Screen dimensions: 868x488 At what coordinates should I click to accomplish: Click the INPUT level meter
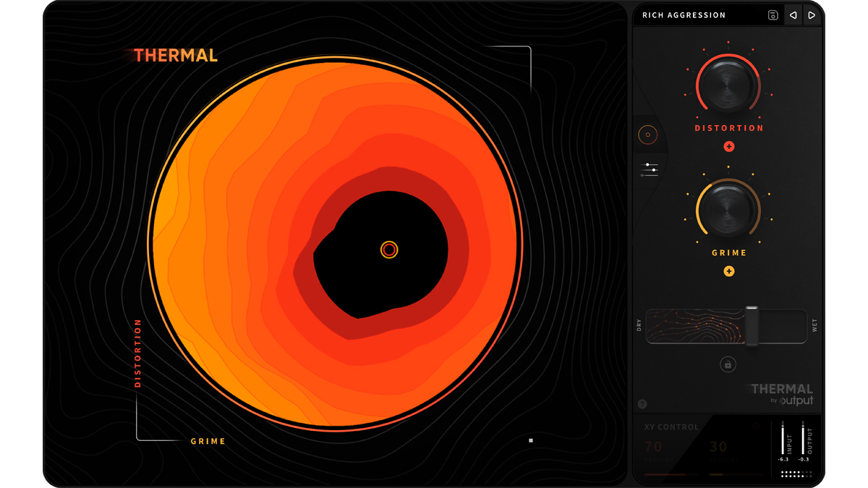tap(783, 438)
